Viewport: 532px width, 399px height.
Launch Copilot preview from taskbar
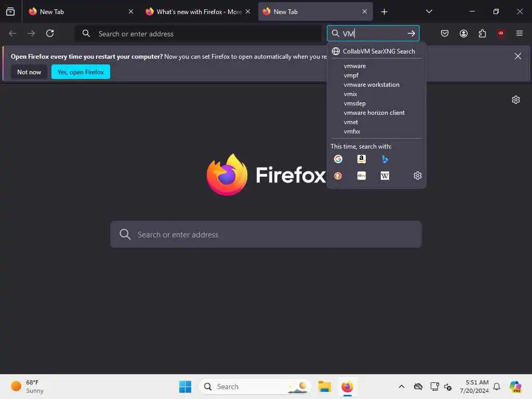(515, 387)
